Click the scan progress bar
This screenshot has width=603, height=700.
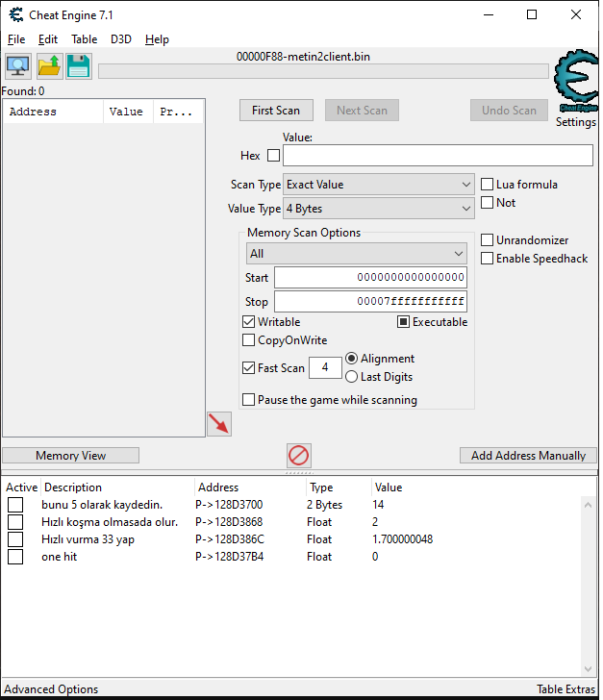point(323,71)
